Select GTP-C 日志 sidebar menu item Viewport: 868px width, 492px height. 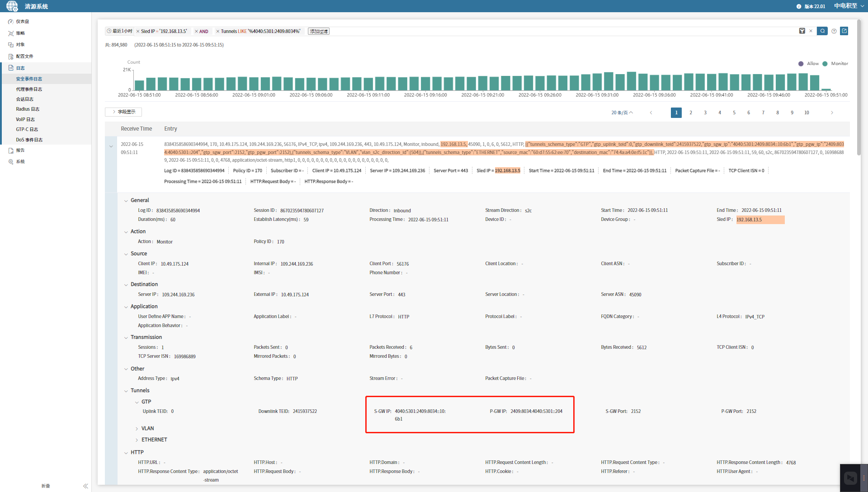(x=27, y=130)
